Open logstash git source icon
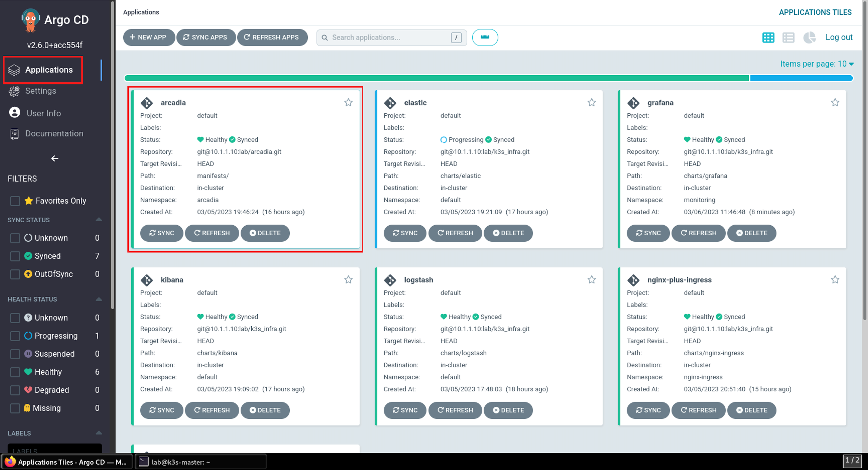Image resolution: width=868 pixels, height=470 pixels. (x=390, y=280)
